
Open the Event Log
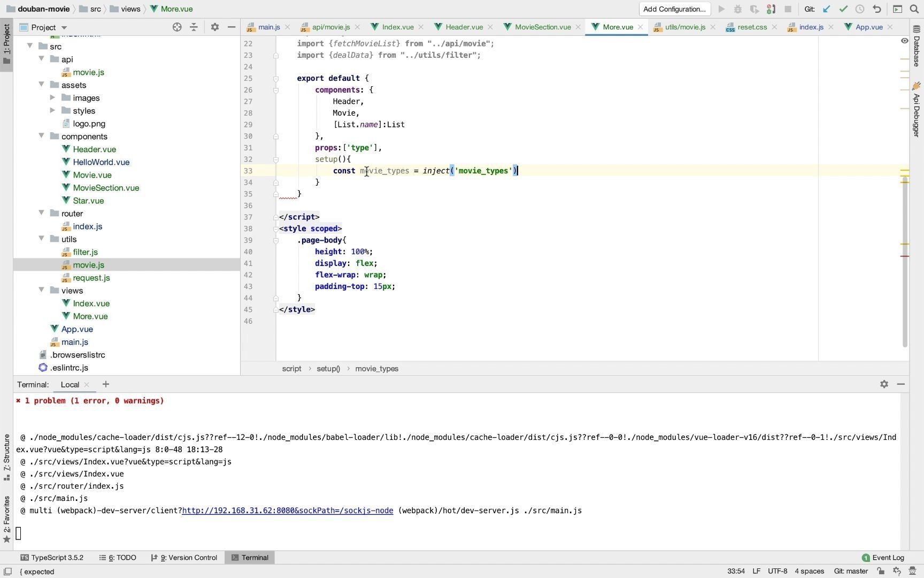click(x=883, y=558)
